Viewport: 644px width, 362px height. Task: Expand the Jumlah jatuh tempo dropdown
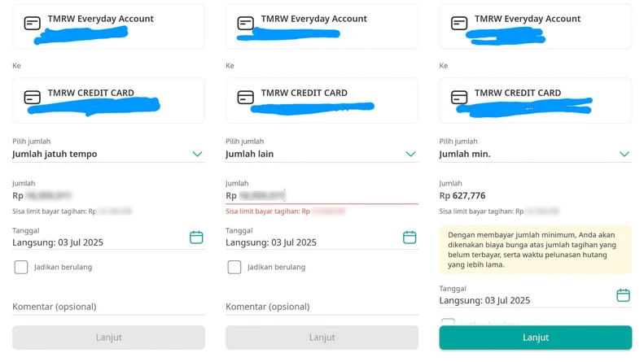[108, 154]
